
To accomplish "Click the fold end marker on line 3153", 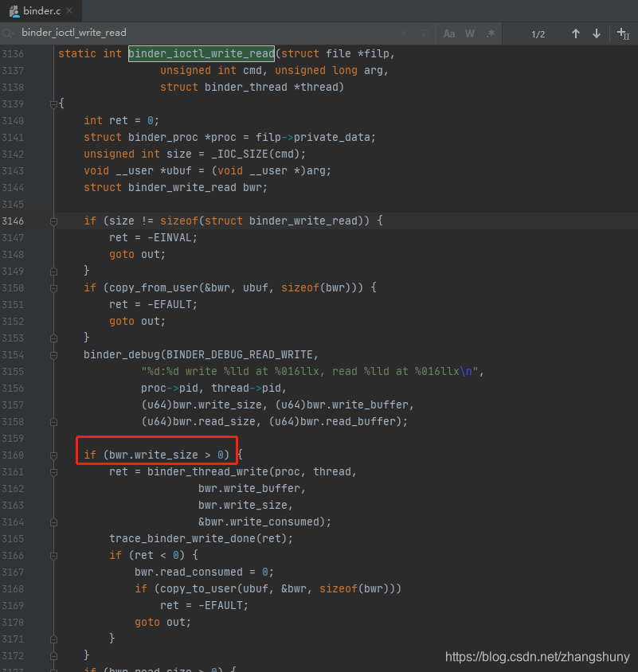I will click(53, 338).
